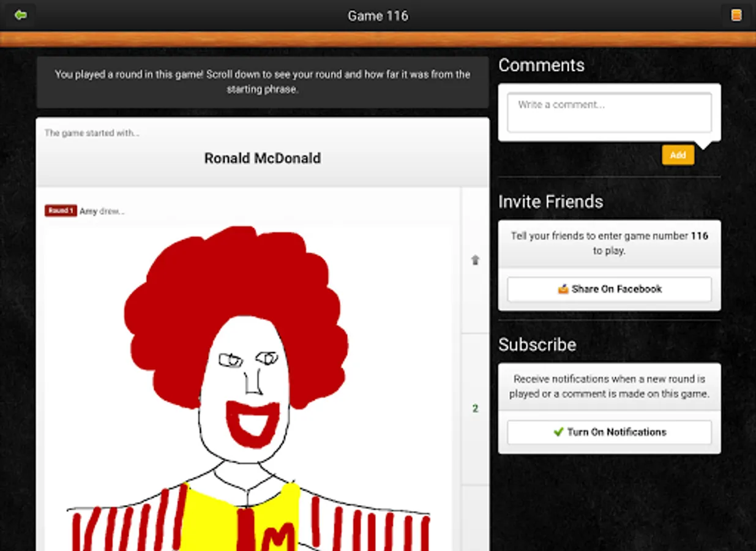Click the Invite Friends heading

550,201
